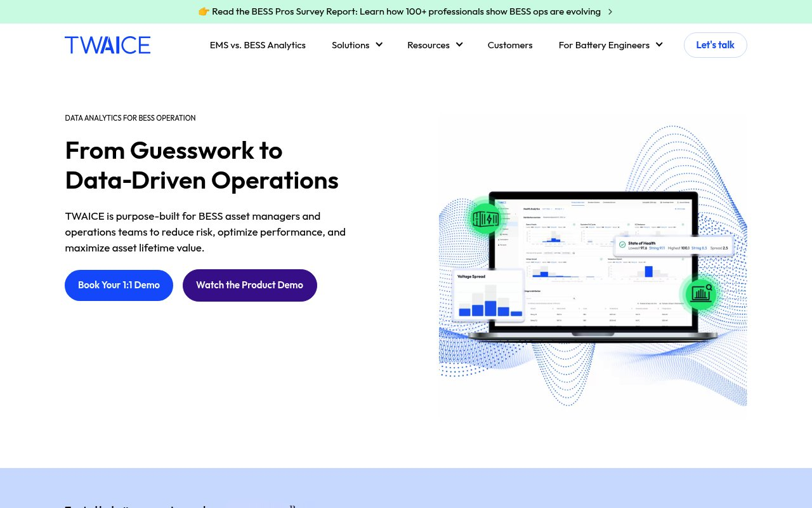Screen dimensions: 812x508
Task: Click the Voltage Spread chart card
Action: (488, 295)
